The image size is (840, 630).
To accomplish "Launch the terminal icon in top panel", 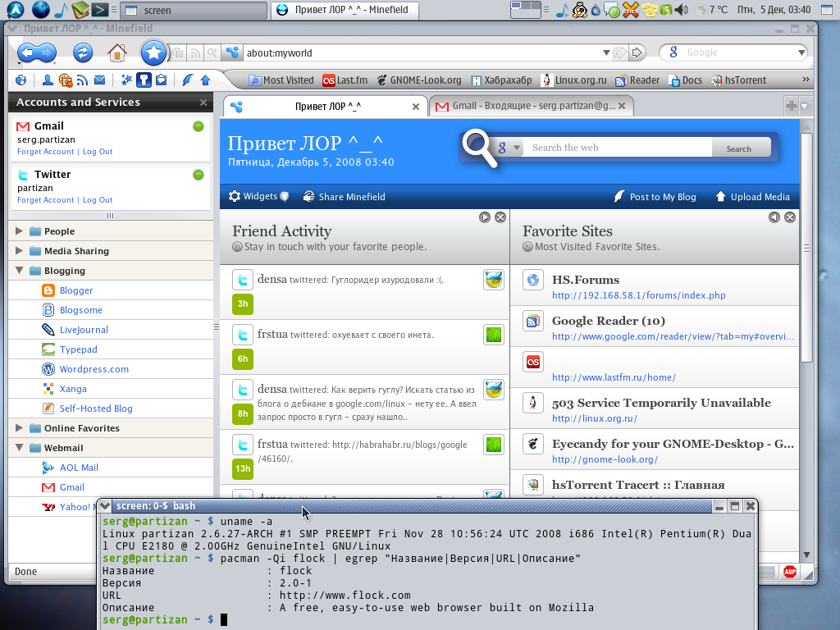I will pos(99,10).
